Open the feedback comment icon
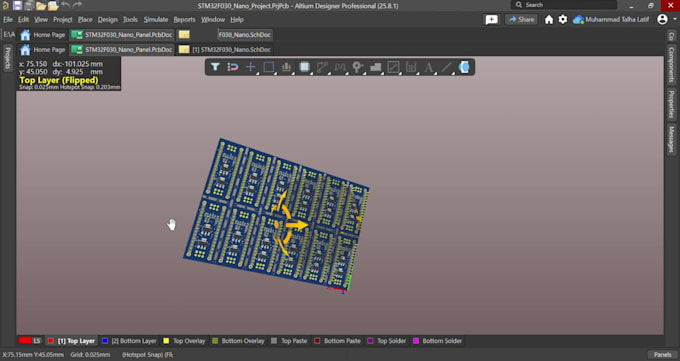 [x=491, y=20]
